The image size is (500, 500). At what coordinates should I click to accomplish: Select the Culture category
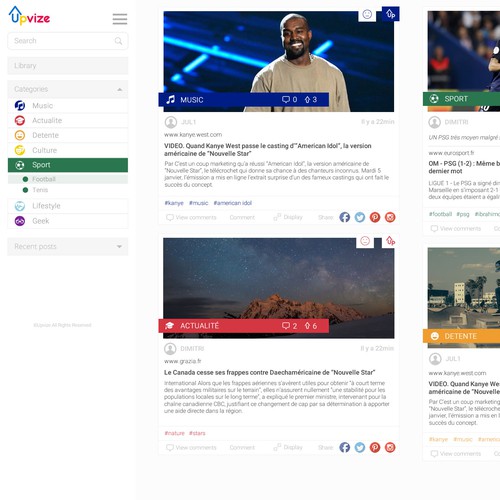click(68, 150)
